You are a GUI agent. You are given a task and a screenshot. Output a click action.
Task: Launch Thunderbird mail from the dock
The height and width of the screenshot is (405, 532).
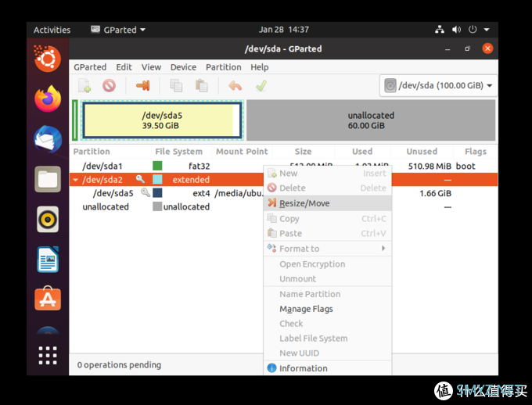(x=48, y=139)
